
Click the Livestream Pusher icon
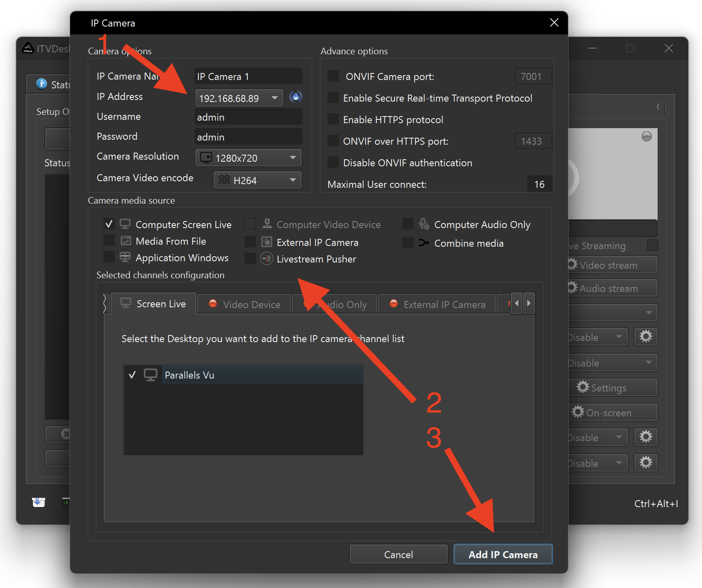[x=266, y=259]
